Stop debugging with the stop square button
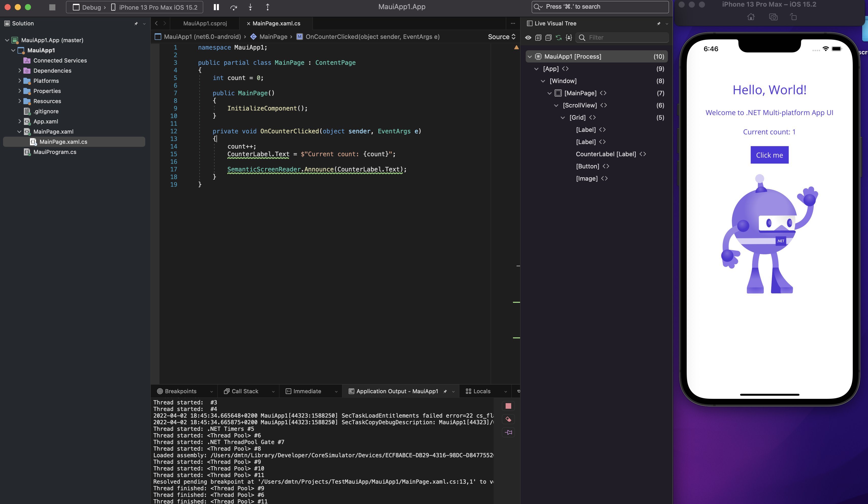This screenshot has width=868, height=504. [52, 7]
